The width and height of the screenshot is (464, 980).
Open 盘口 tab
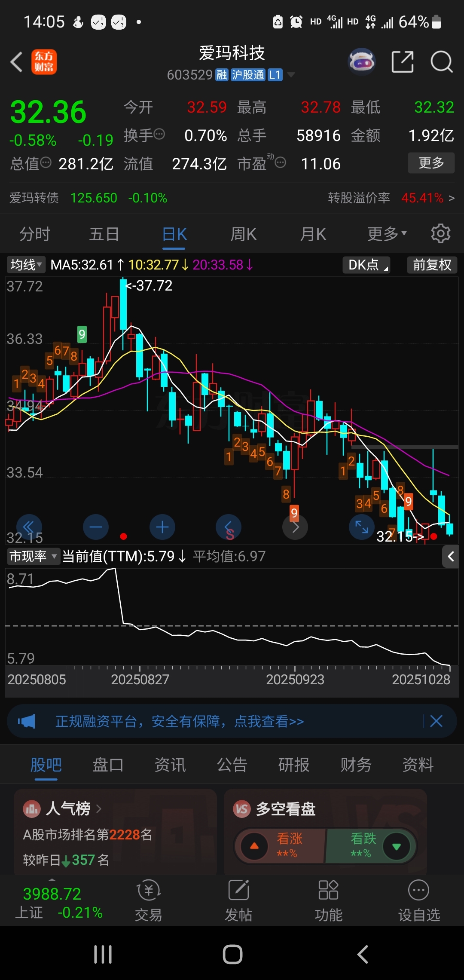pyautogui.click(x=108, y=765)
